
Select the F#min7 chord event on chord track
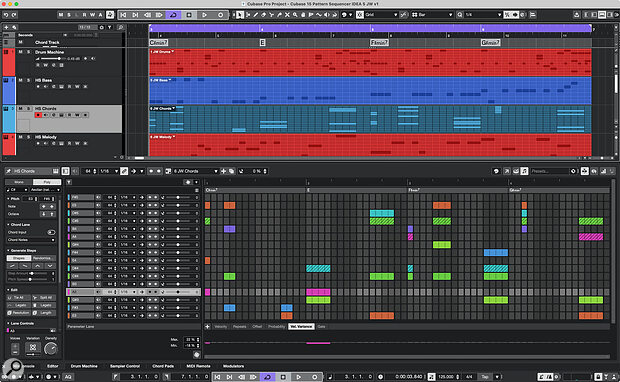(379, 42)
